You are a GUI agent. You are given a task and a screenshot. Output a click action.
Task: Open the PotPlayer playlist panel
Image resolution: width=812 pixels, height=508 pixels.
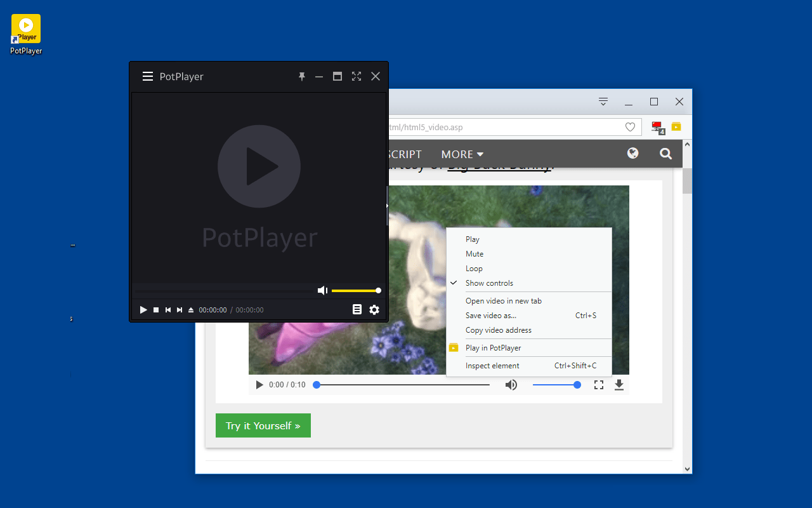click(x=357, y=310)
